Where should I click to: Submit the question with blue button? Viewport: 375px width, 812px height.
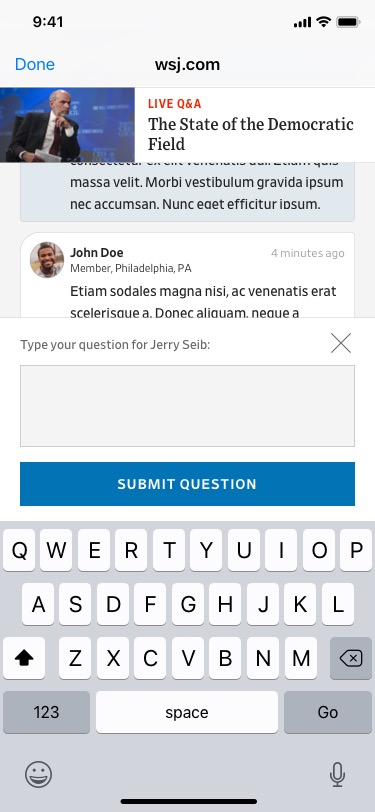tap(188, 484)
